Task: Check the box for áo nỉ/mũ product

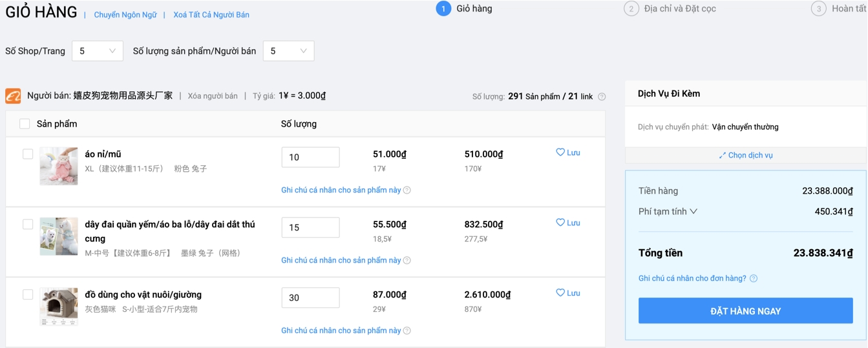Action: tap(28, 154)
